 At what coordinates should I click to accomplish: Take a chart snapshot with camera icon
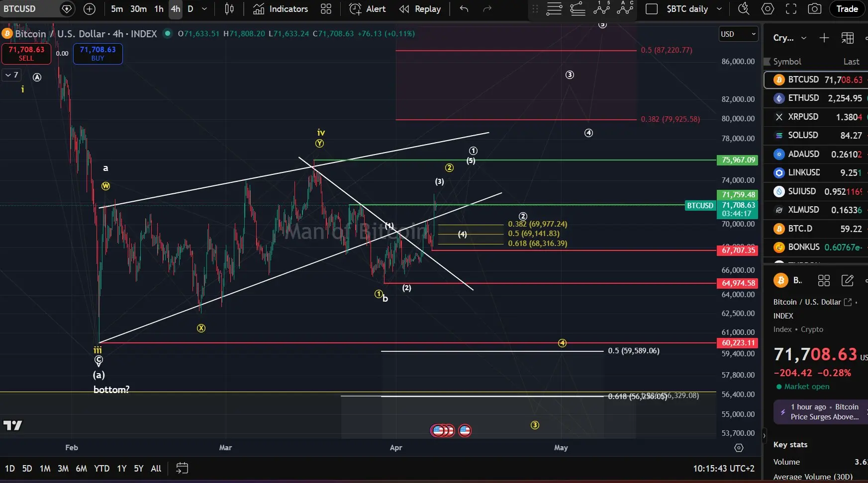pyautogui.click(x=814, y=9)
